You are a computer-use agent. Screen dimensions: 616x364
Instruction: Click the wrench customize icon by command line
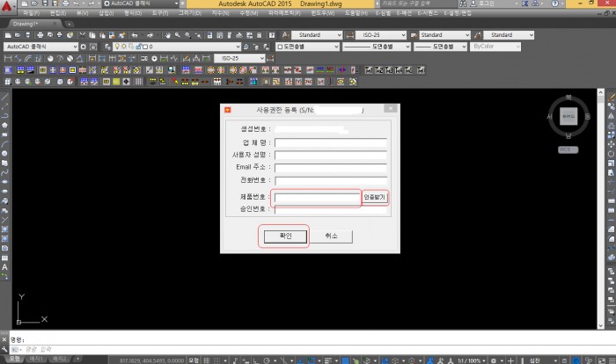click(x=4, y=349)
